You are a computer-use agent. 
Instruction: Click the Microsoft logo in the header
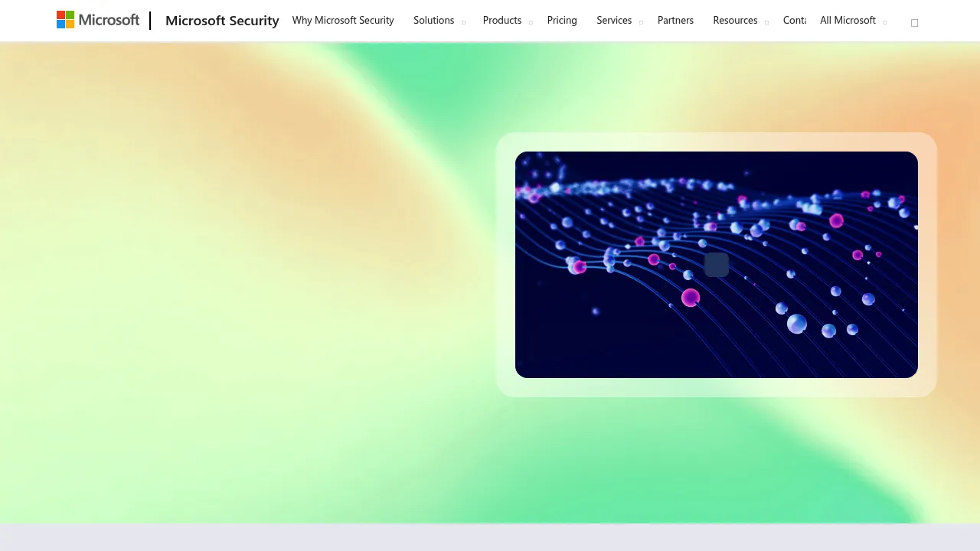(98, 20)
